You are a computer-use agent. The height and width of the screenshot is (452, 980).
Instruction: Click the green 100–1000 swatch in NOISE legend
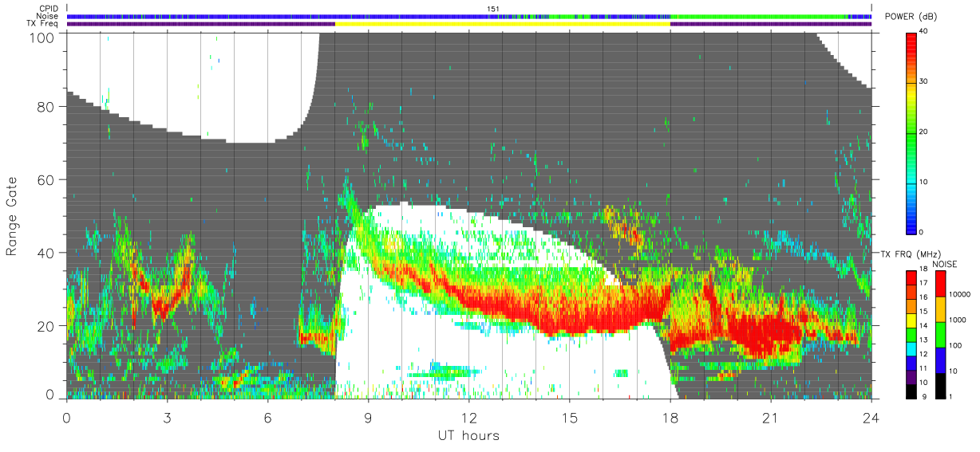point(942,334)
